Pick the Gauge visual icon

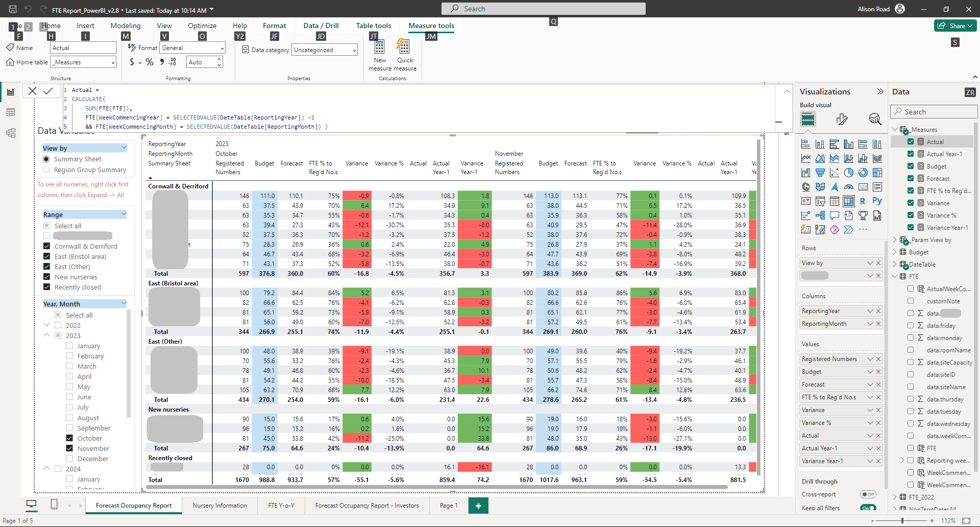click(848, 187)
